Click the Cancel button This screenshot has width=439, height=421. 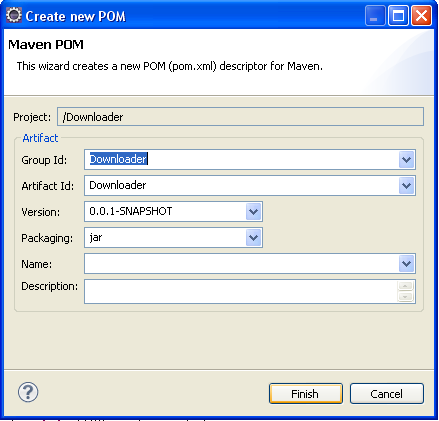(x=387, y=394)
